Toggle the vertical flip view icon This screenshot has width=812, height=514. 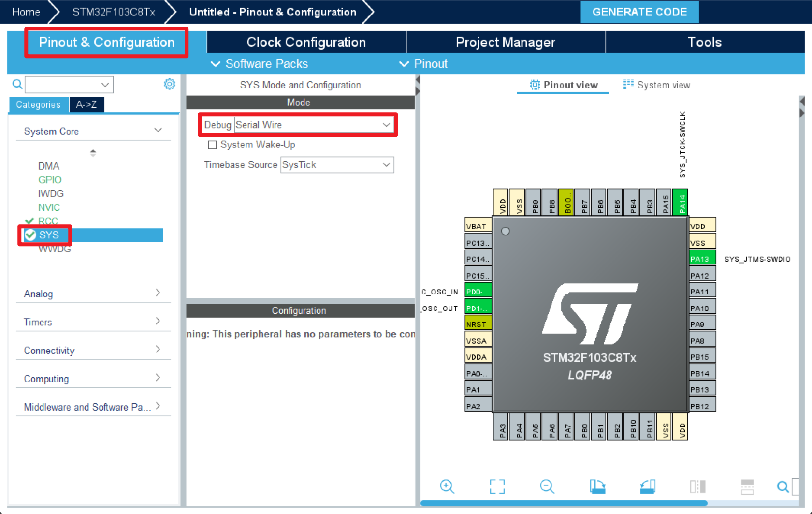(697, 486)
